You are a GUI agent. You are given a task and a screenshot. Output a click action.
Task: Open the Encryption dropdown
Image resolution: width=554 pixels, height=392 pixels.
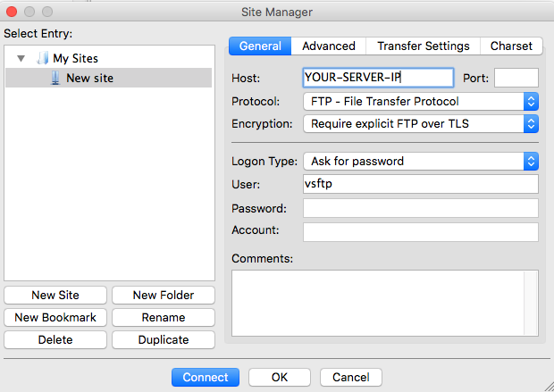421,124
